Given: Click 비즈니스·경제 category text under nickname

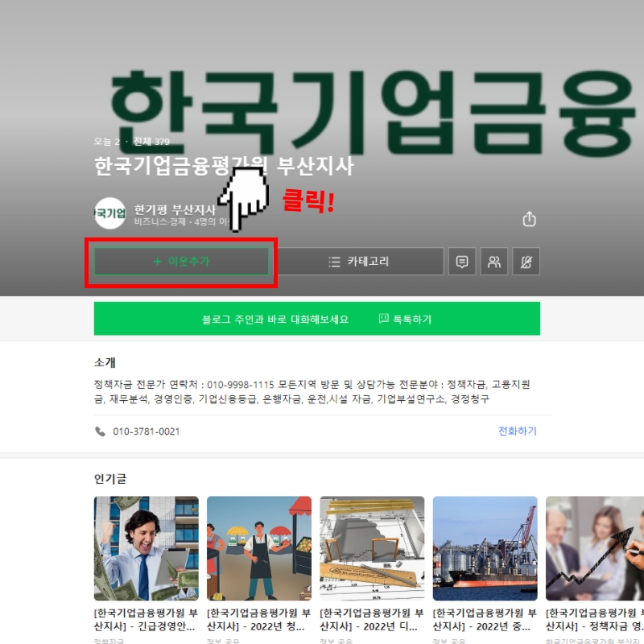Looking at the screenshot, I should tap(159, 222).
